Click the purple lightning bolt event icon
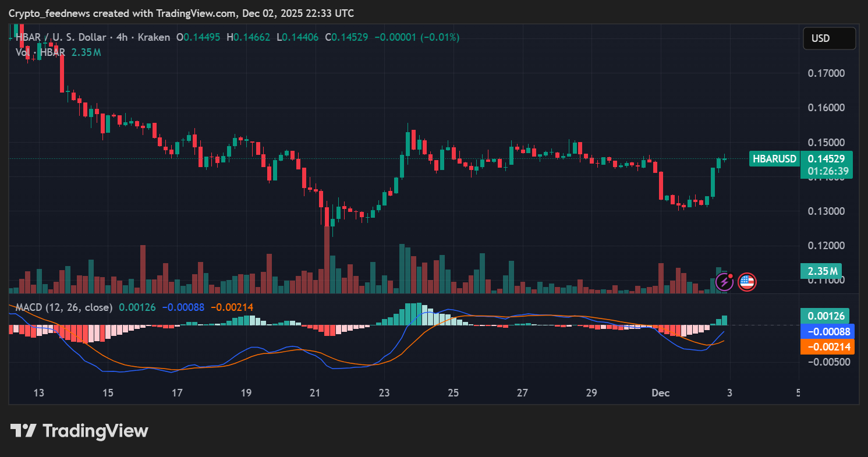This screenshot has height=457, width=868. click(724, 282)
